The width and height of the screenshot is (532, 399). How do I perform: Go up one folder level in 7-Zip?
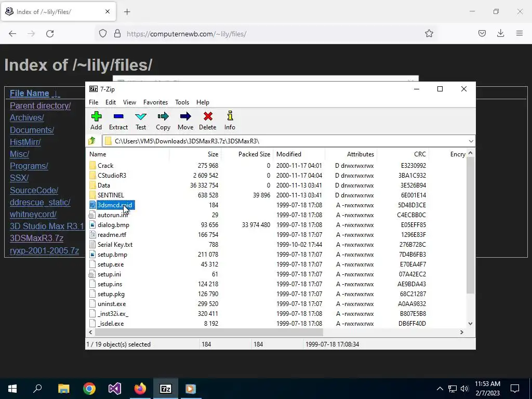(x=92, y=141)
